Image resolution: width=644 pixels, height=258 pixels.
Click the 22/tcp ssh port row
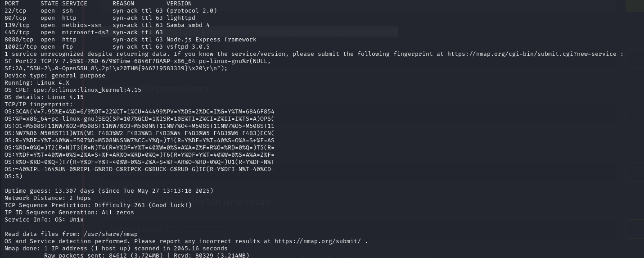click(111, 11)
